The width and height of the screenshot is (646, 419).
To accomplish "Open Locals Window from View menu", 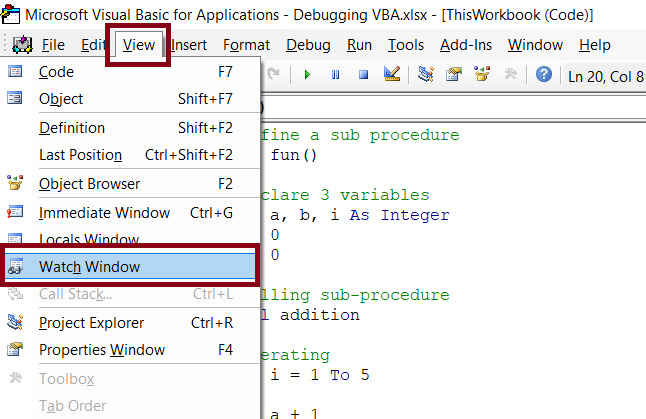I will [x=132, y=238].
